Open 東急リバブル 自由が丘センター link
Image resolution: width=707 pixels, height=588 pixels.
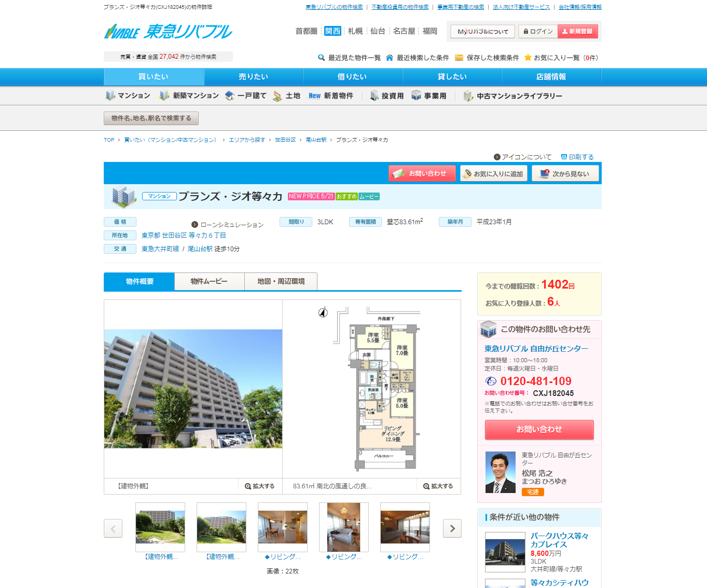tap(536, 349)
